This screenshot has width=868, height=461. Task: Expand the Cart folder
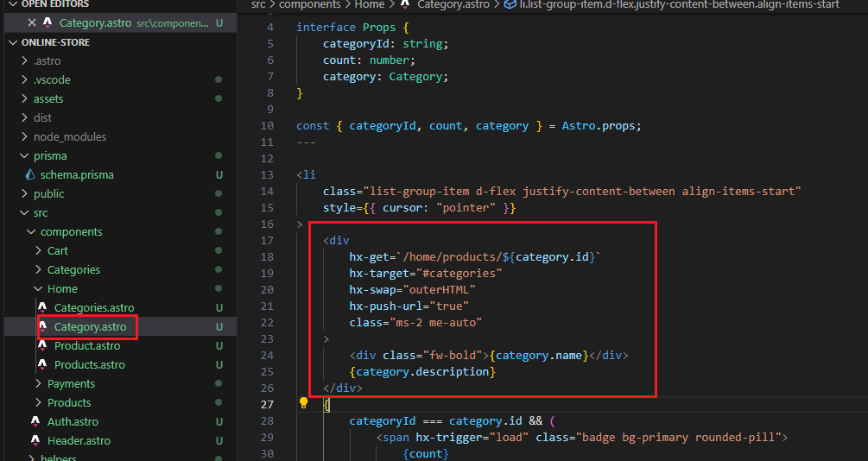point(38,250)
